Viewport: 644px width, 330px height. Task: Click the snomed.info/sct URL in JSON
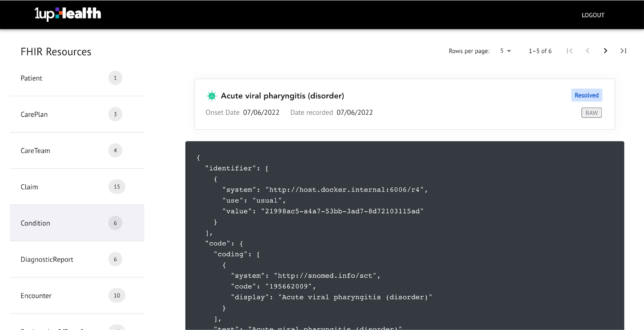325,276
